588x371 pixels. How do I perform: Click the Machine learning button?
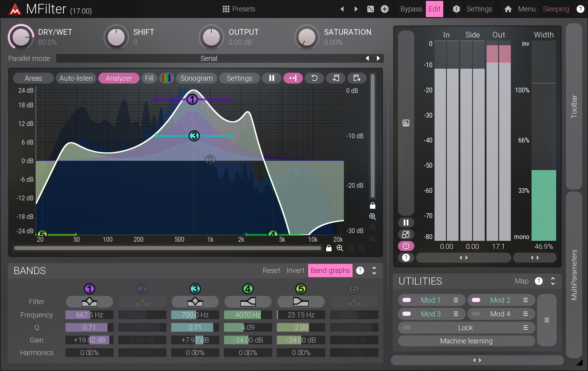466,341
